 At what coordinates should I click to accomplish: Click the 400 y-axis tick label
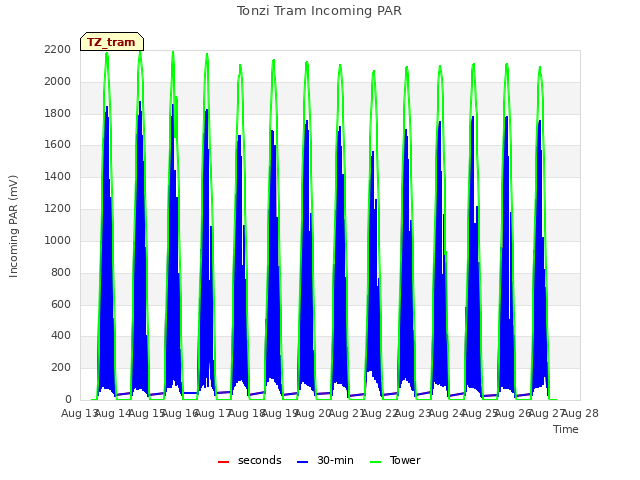click(x=61, y=336)
